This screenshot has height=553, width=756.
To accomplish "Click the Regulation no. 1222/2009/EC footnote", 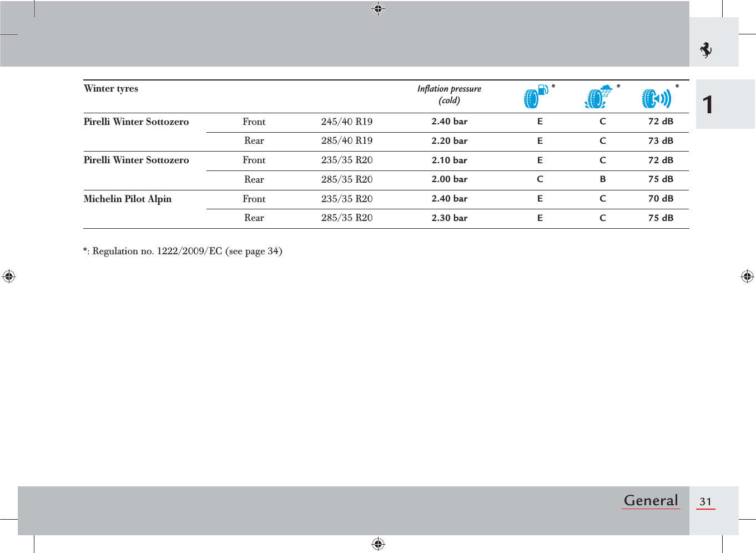I will pos(183,251).
